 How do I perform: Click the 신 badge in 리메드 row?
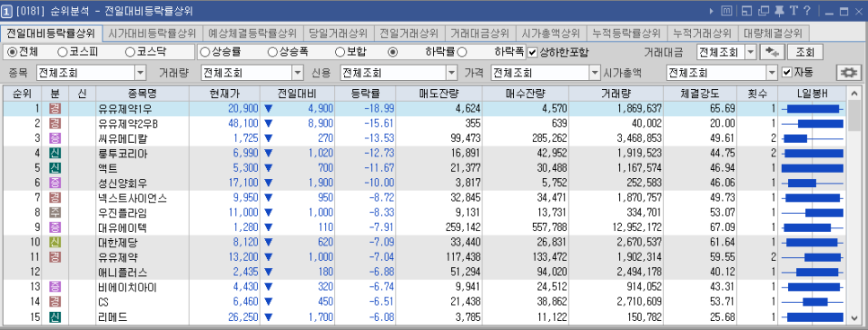[x=55, y=317]
